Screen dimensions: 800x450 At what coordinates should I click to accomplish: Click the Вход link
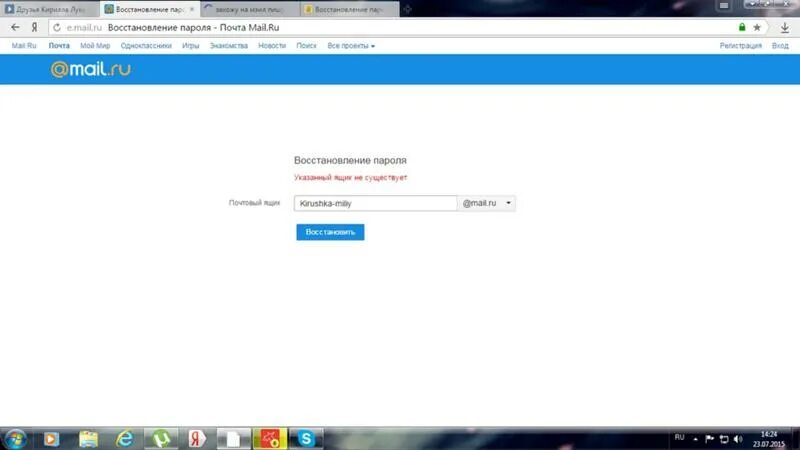pos(780,45)
